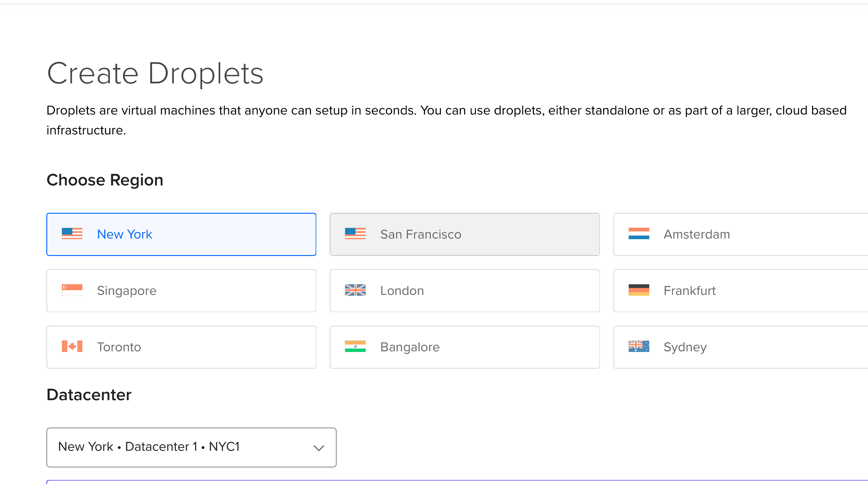This screenshot has width=868, height=484.
Task: Click the US flag beside San Francisco
Action: 355,234
